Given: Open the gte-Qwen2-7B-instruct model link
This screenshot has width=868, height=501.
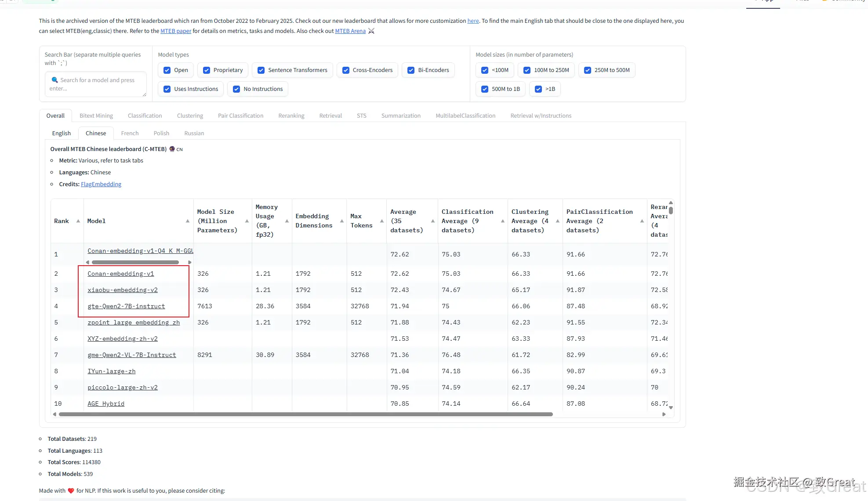Looking at the screenshot, I should tap(126, 306).
